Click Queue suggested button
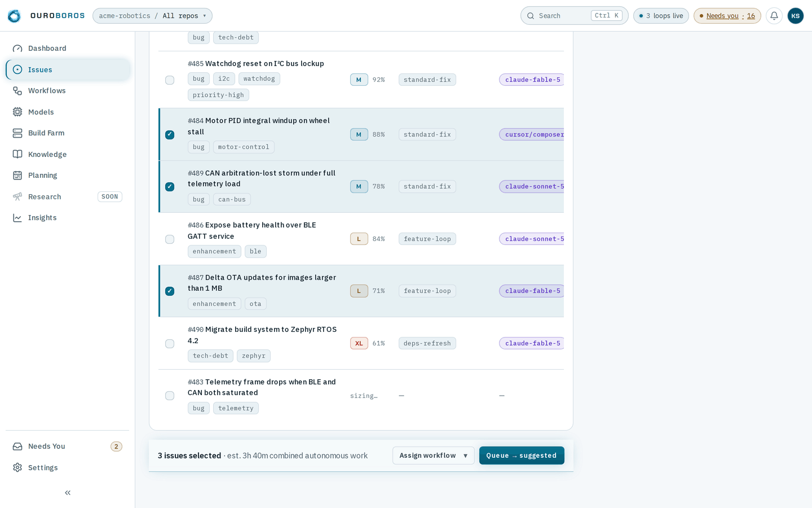The height and width of the screenshot is (508, 812). coord(522,456)
